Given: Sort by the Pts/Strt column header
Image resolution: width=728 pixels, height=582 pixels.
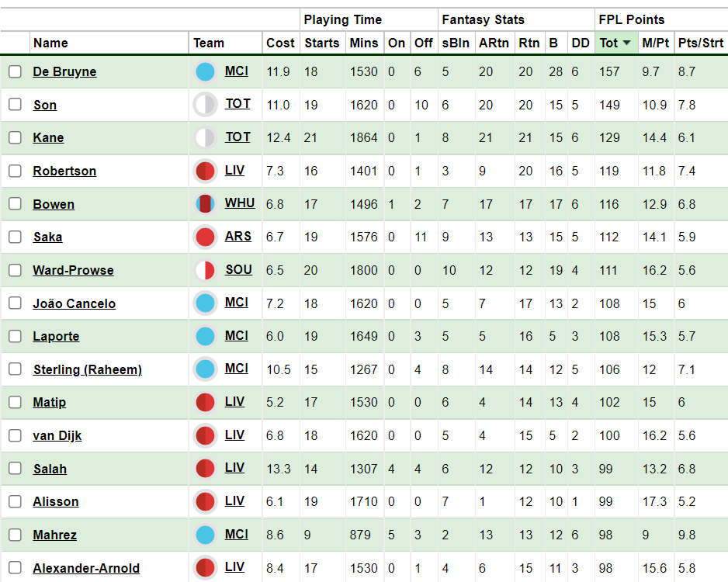Looking at the screenshot, I should point(700,43).
